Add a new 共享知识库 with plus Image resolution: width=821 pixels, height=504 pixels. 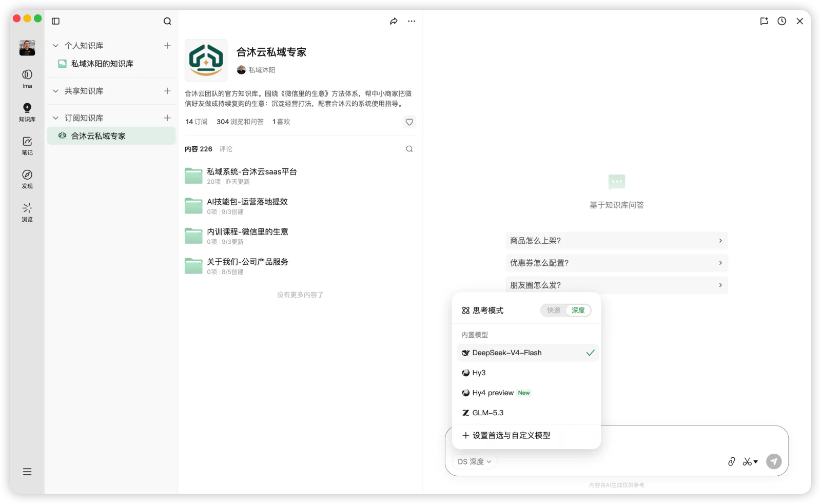point(167,91)
